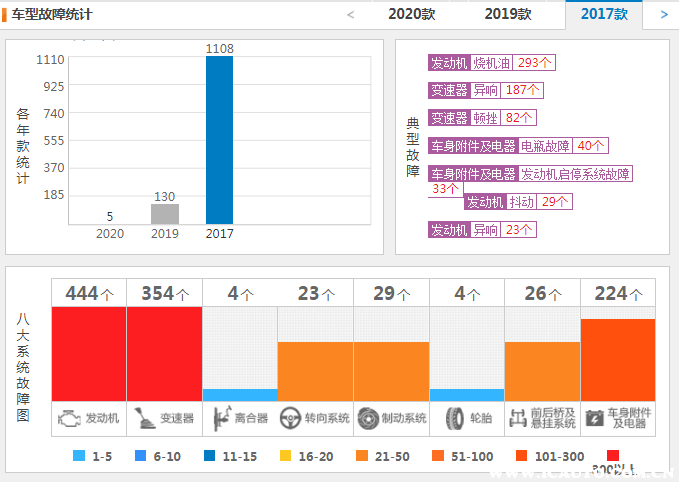Switch to the 2020款 tab

point(412,15)
